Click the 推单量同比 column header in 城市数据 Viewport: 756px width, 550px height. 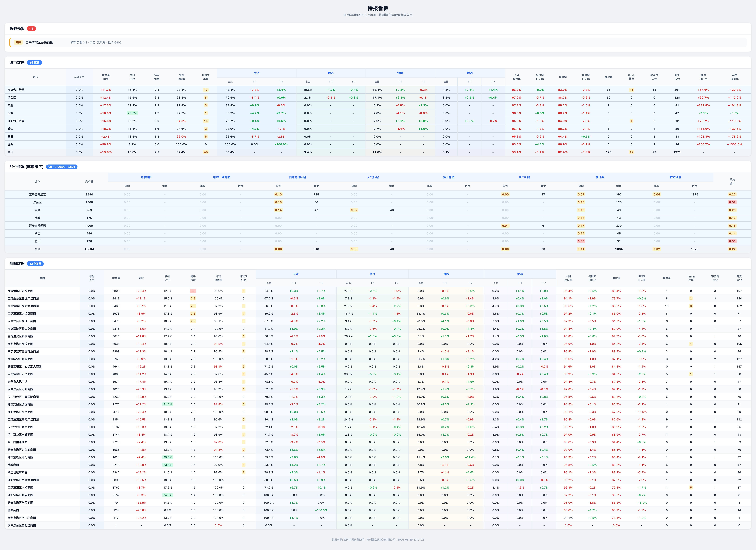pyautogui.click(x=106, y=77)
